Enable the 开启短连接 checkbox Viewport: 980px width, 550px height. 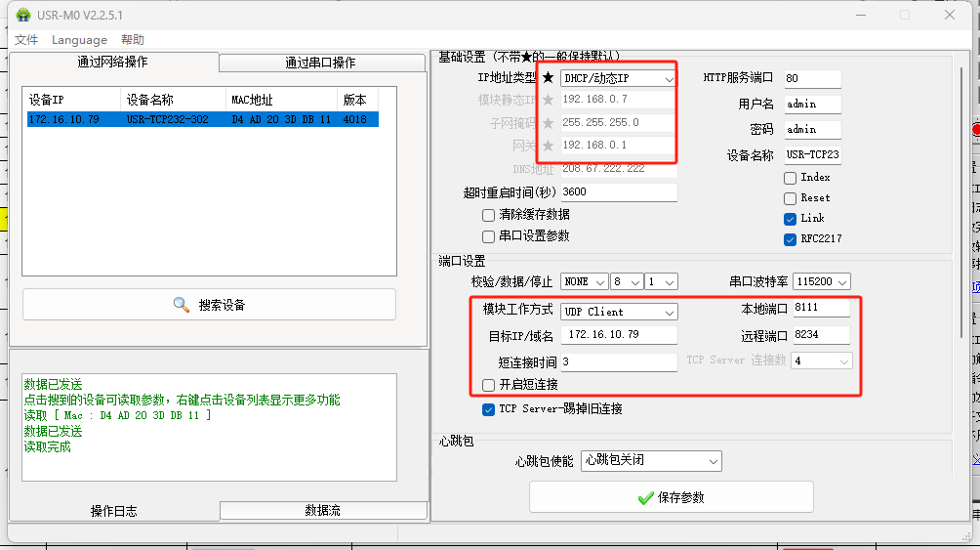(x=489, y=385)
